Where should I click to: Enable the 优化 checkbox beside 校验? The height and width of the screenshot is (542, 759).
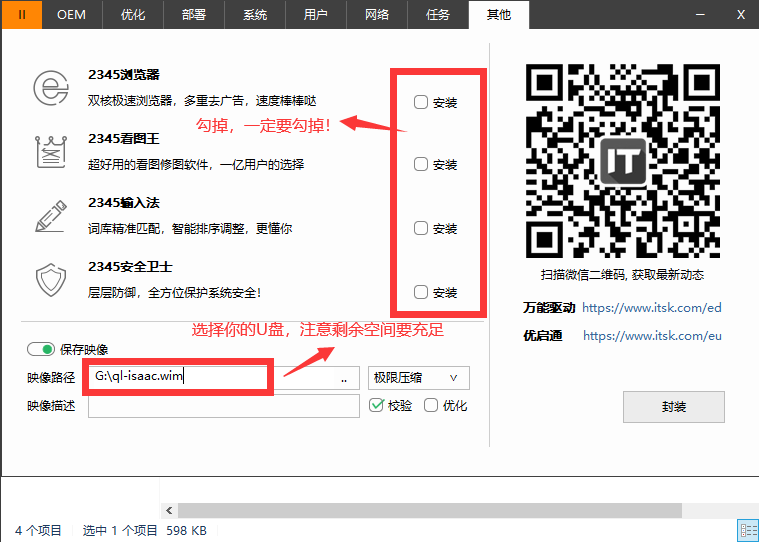[x=431, y=405]
